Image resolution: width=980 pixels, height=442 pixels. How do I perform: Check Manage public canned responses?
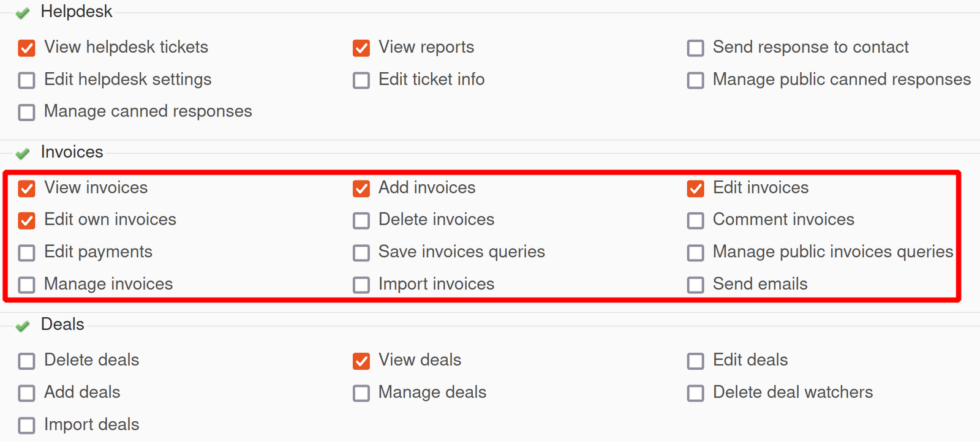click(696, 80)
